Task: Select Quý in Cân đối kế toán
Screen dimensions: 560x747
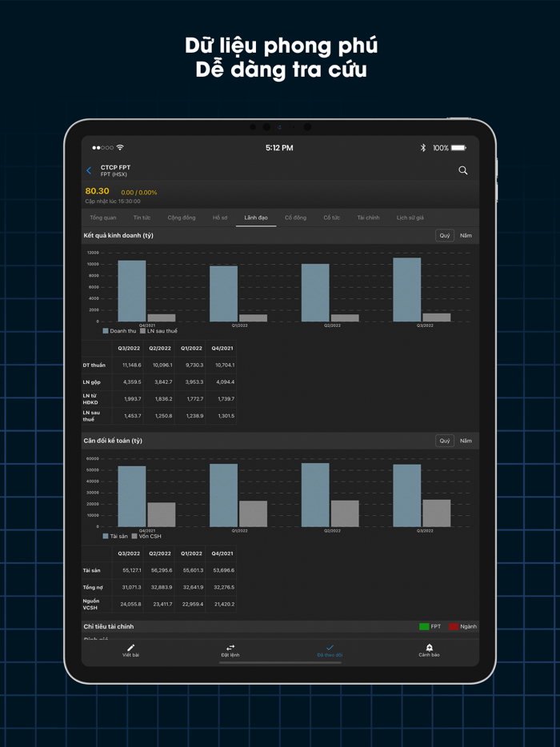Action: pyautogui.click(x=445, y=441)
